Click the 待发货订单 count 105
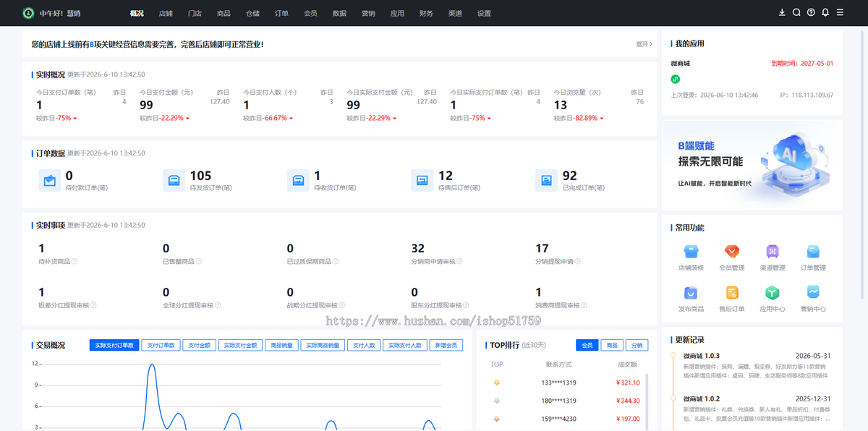Viewport: 868px width, 431px height. coord(200,176)
